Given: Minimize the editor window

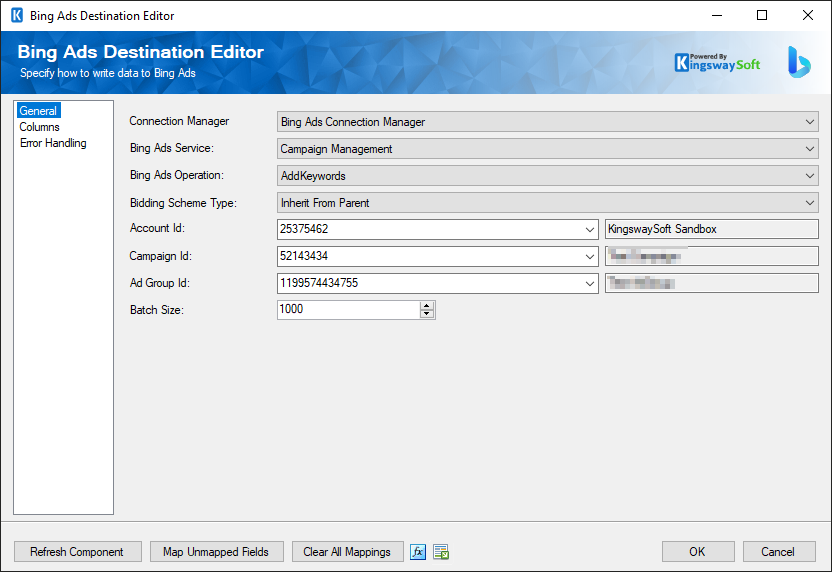Looking at the screenshot, I should click(717, 15).
